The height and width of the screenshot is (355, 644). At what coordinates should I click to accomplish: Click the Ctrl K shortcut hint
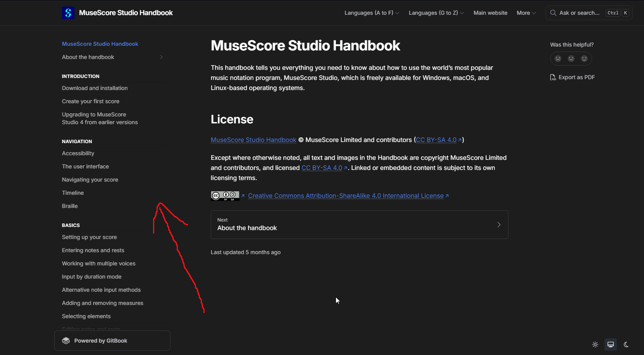(x=618, y=13)
